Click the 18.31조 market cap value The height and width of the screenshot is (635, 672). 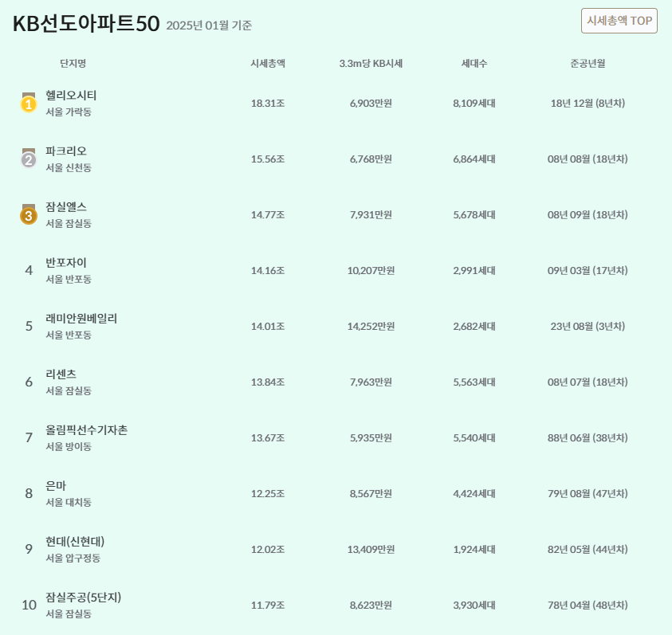tap(268, 104)
